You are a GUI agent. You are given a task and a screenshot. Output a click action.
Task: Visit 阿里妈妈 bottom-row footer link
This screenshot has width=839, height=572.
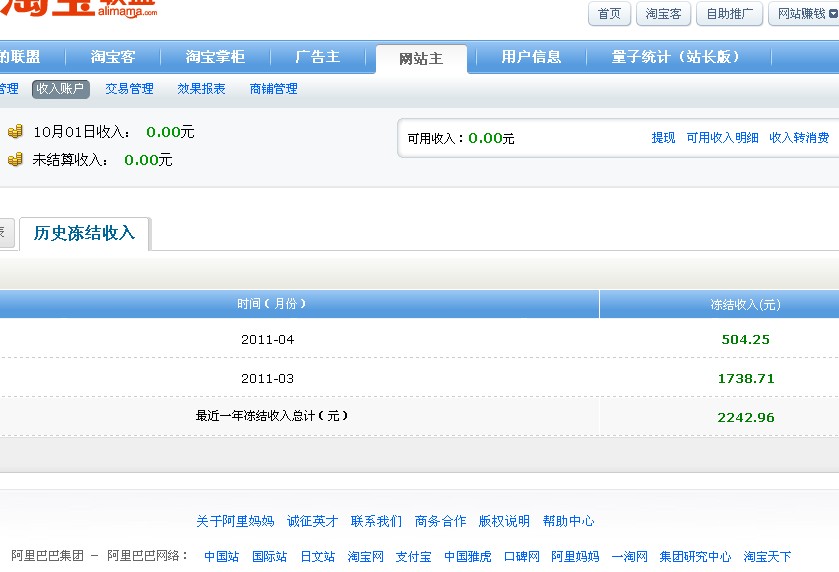[x=575, y=557]
